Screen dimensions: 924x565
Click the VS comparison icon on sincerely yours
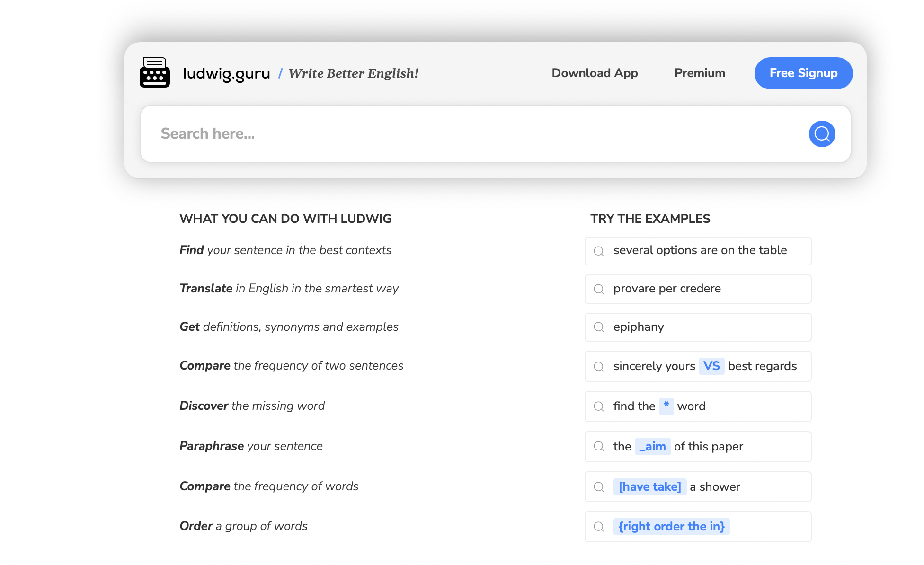pos(711,366)
